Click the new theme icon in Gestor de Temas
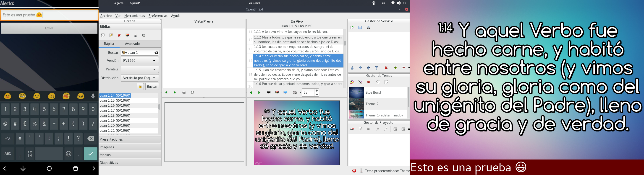The height and width of the screenshot is (175, 644). (x=352, y=82)
